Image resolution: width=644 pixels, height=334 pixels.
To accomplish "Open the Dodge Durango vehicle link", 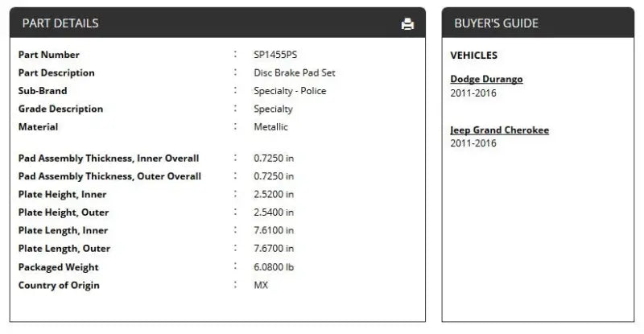I will coord(486,79).
